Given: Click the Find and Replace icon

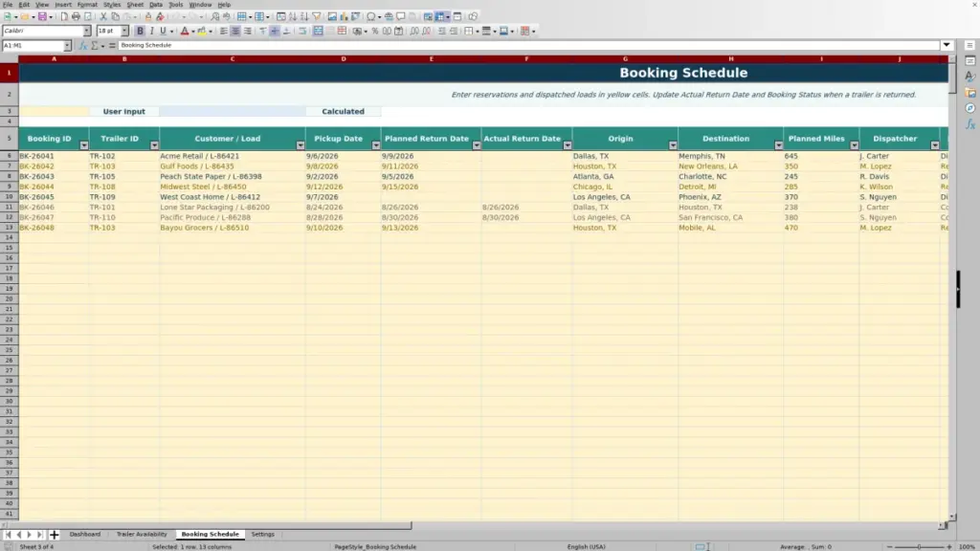Looking at the screenshot, I should [214, 17].
